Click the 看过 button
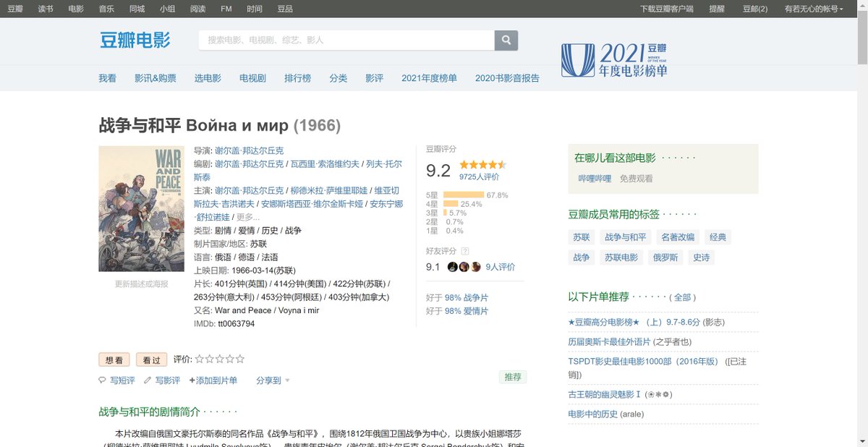Image resolution: width=868 pixels, height=447 pixels. coord(152,359)
